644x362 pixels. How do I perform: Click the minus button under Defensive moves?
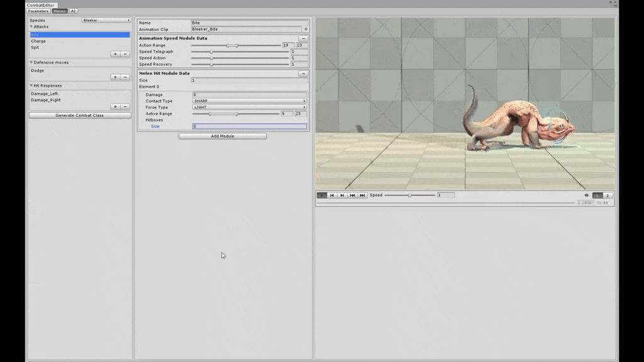[x=125, y=77]
